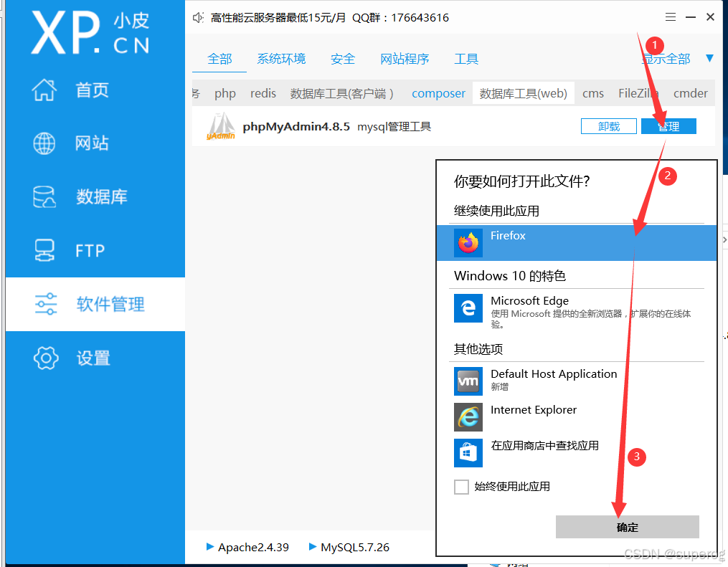Expand the 显示全部 dropdown arrow
The image size is (728, 567).
pyautogui.click(x=709, y=58)
